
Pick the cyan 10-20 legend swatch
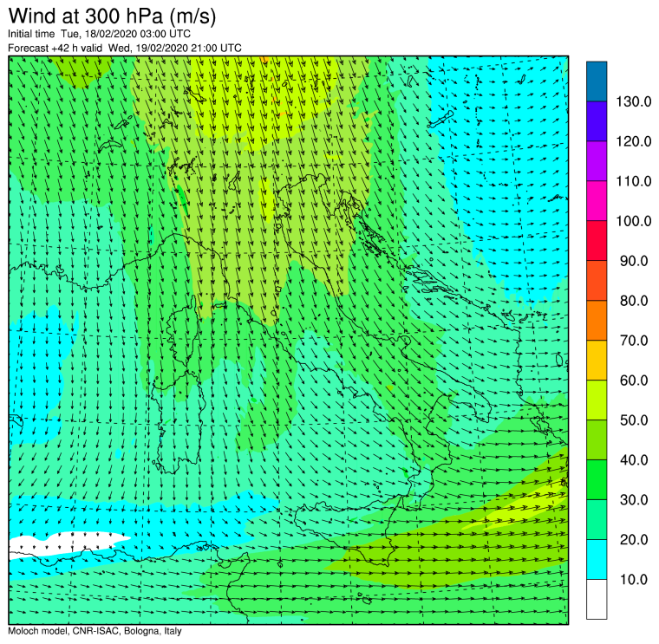597,560
